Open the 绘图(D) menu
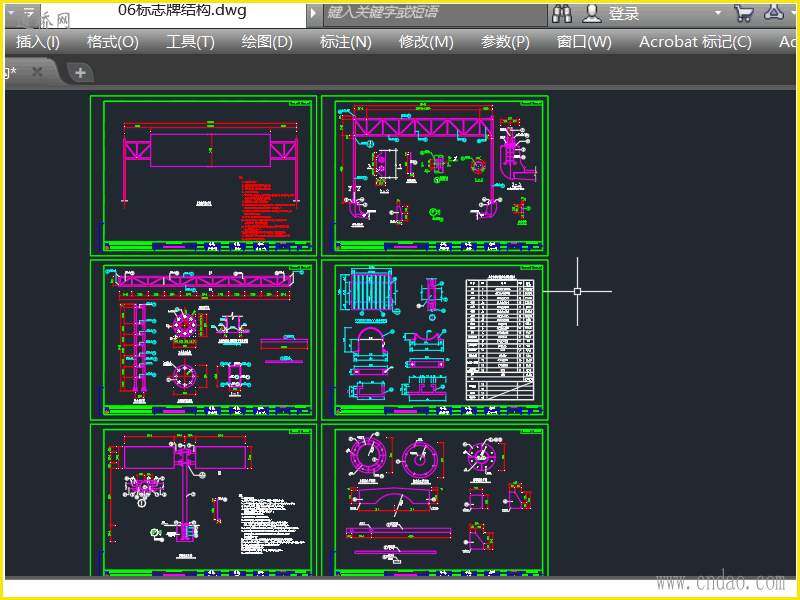 coord(267,42)
